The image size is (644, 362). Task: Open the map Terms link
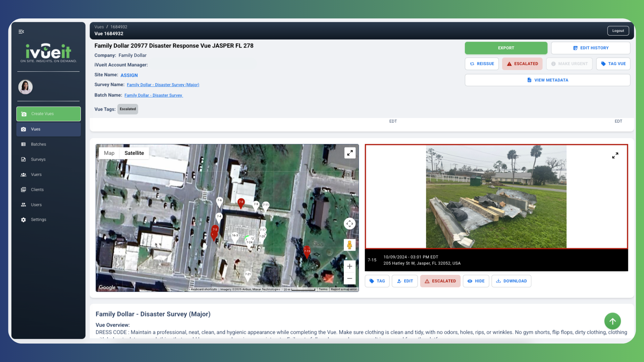point(323,289)
